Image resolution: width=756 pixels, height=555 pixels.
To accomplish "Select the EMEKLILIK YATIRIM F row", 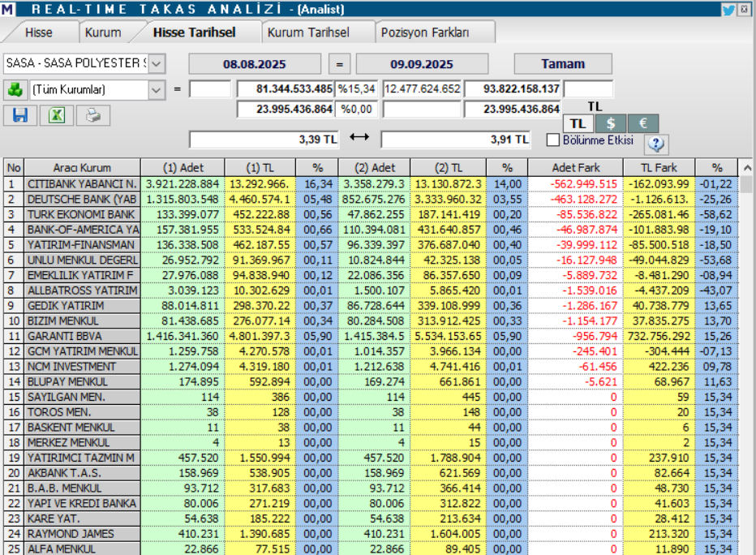I will (372, 275).
